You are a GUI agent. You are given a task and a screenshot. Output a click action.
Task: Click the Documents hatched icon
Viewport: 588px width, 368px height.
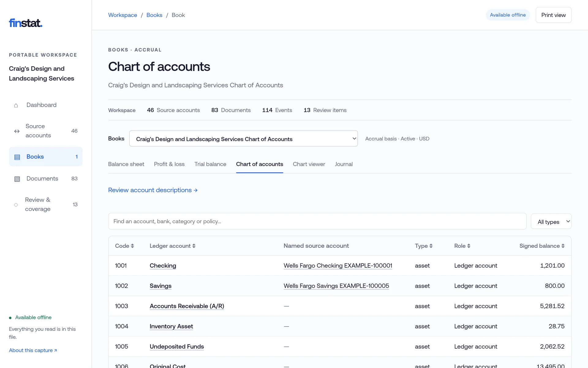17,179
